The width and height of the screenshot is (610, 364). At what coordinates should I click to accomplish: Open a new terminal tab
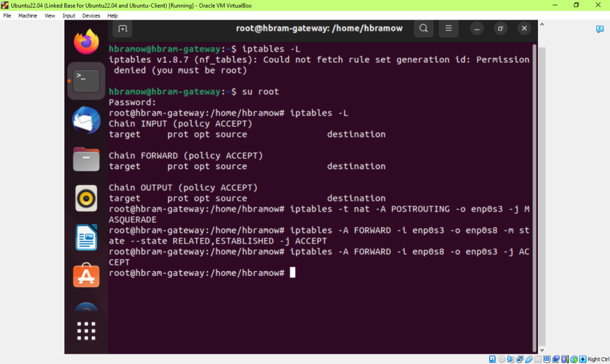pyautogui.click(x=123, y=29)
